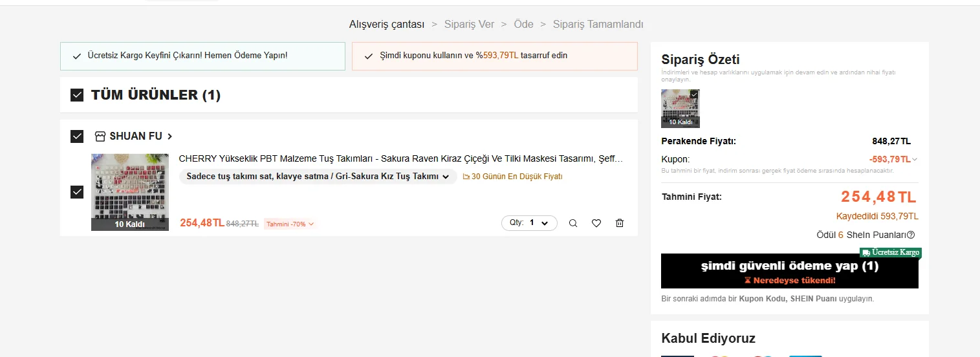This screenshot has width=980, height=357.
Task: Click the Kabul Ediyoruz heading
Action: point(708,338)
